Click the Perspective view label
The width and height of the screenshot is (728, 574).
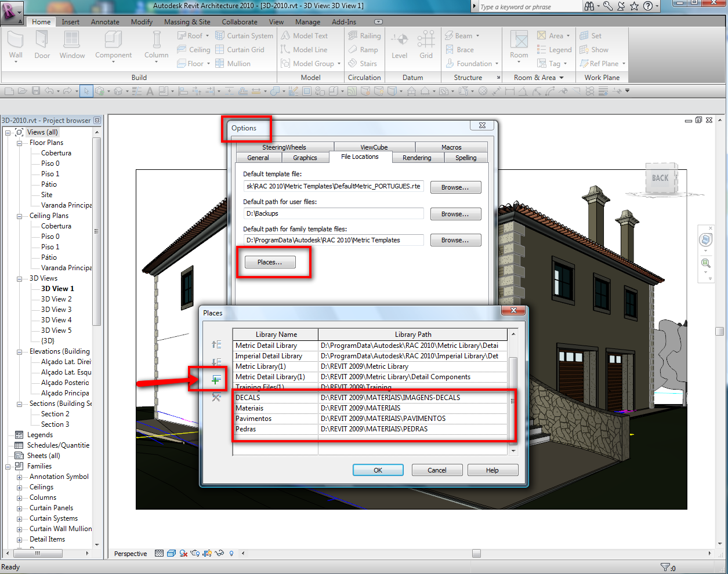(131, 554)
